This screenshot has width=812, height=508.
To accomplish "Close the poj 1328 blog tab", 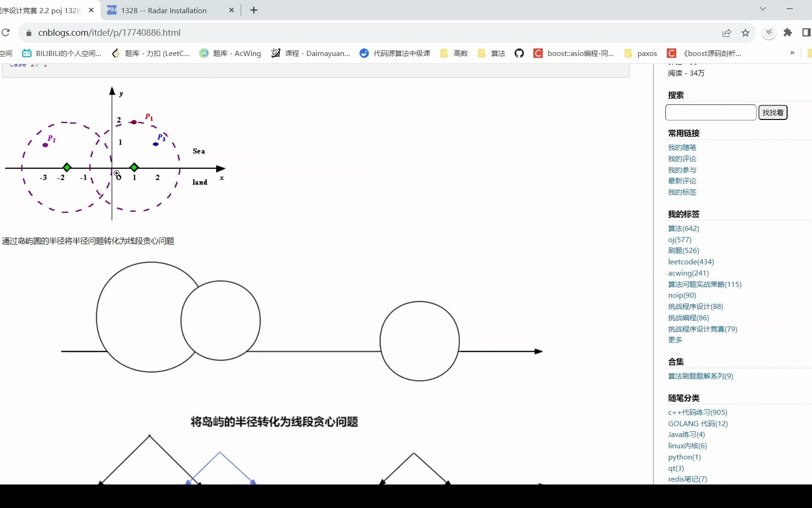I will (x=91, y=10).
